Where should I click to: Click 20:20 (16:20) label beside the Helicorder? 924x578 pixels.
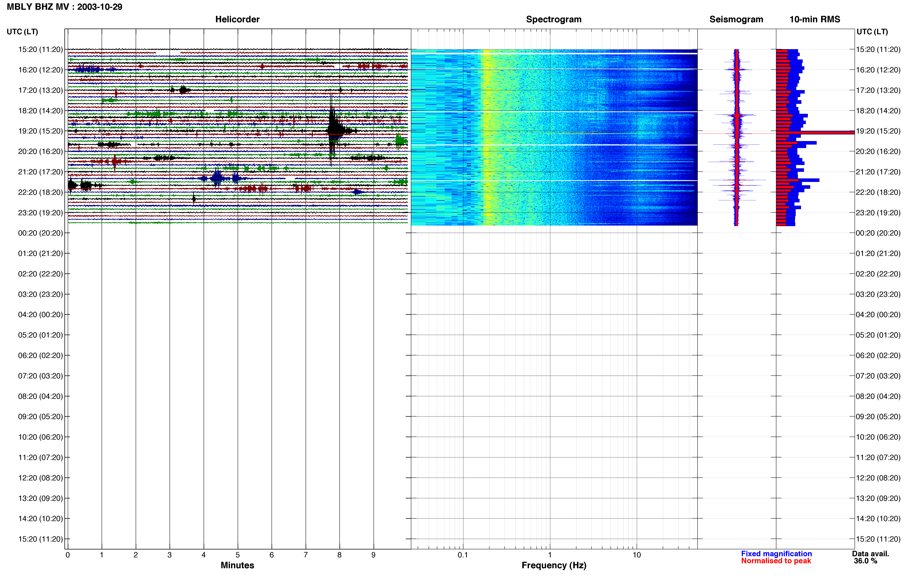click(x=41, y=151)
